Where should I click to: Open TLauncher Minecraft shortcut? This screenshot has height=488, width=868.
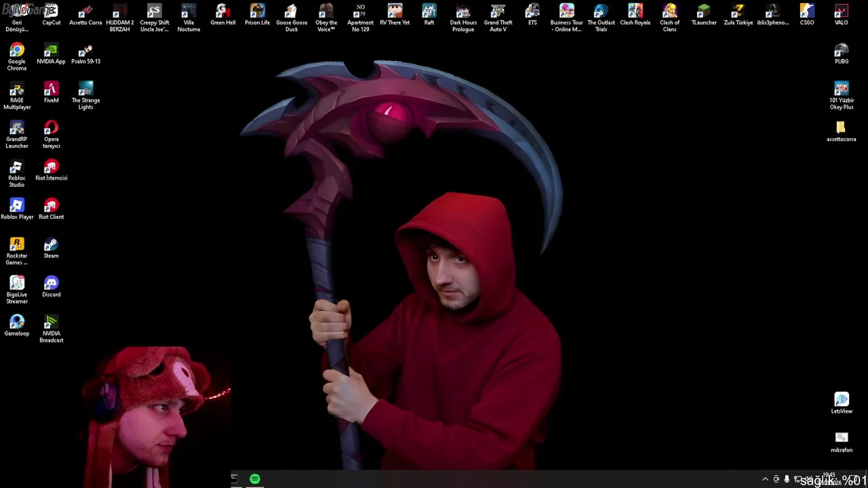click(704, 16)
